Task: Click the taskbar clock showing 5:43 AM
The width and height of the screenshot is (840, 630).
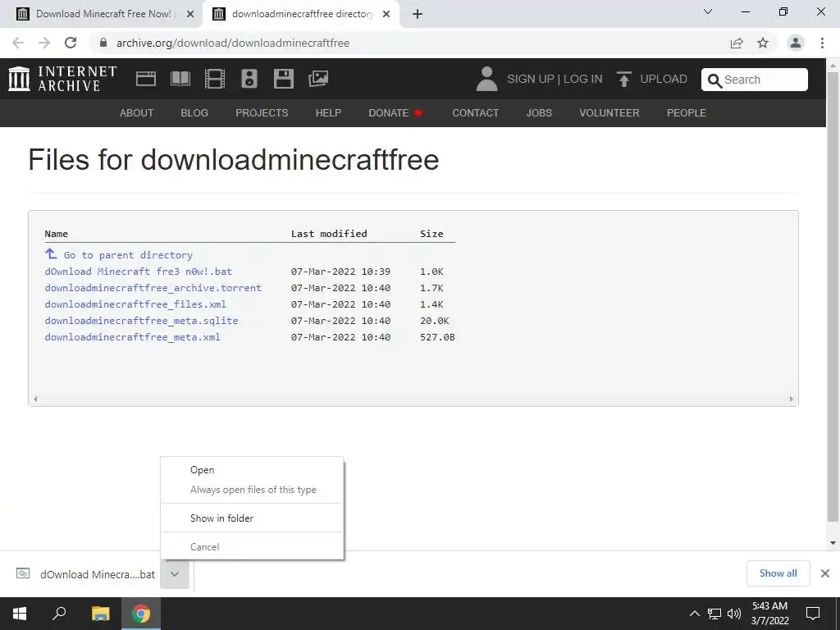Action: point(769,614)
